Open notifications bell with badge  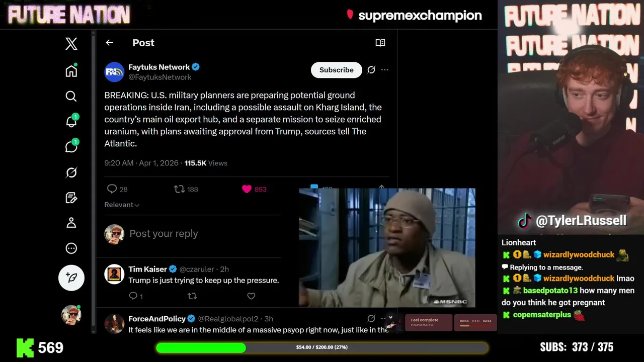pos(71,121)
